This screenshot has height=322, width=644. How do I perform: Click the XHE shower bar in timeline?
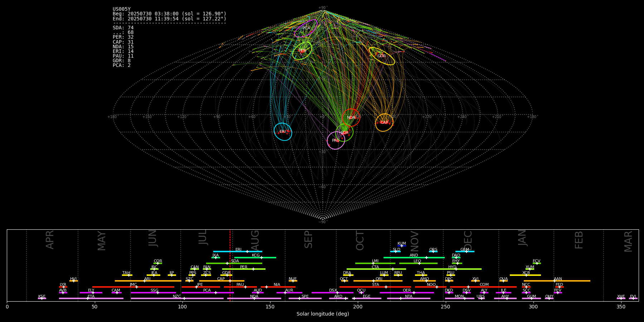[621, 298]
